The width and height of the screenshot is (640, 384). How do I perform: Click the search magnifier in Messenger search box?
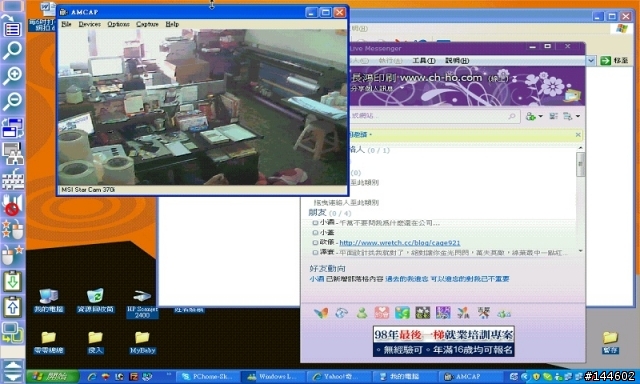tap(512, 116)
